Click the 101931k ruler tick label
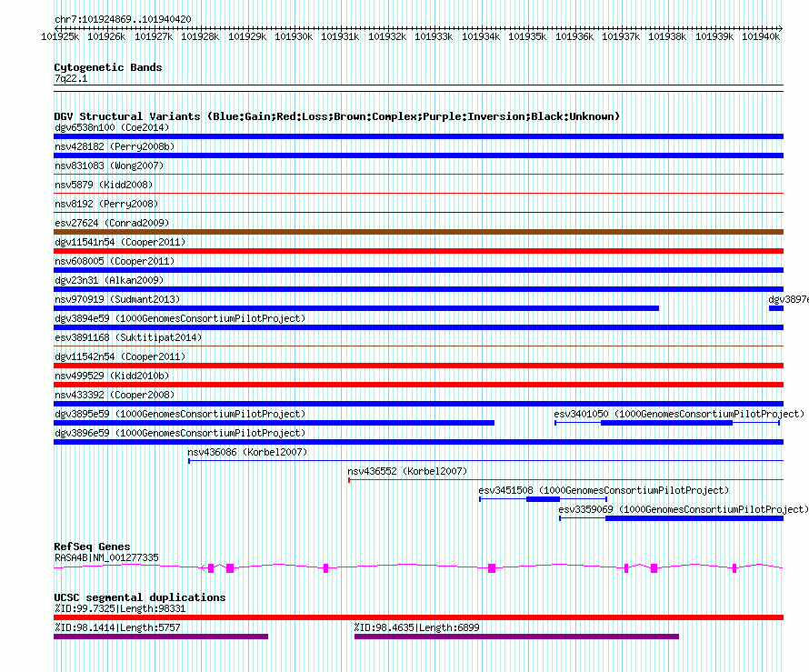Image resolution: width=809 pixels, height=672 pixels. (x=340, y=36)
